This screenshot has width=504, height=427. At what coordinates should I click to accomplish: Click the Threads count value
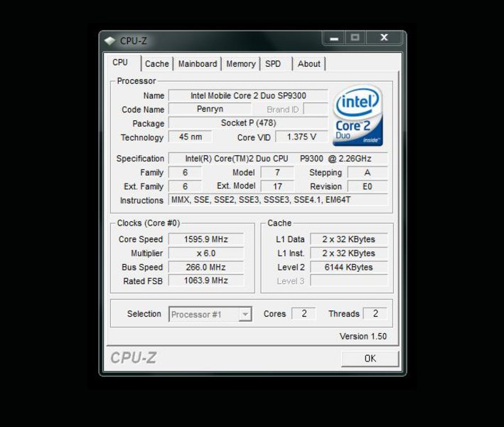(375, 313)
